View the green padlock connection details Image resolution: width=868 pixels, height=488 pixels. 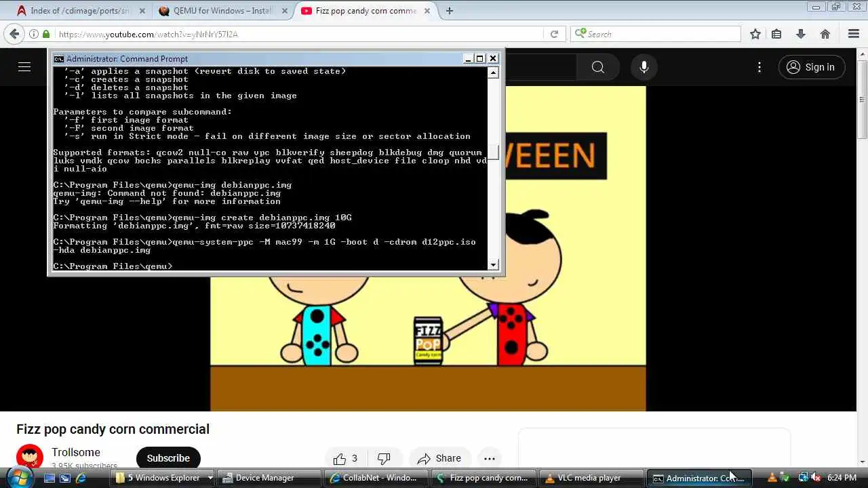point(46,34)
